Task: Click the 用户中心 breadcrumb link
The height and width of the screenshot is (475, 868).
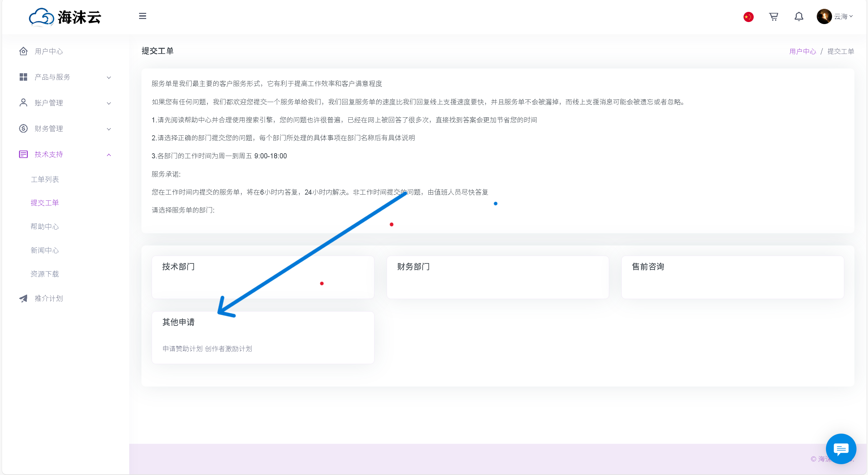Action: click(802, 51)
